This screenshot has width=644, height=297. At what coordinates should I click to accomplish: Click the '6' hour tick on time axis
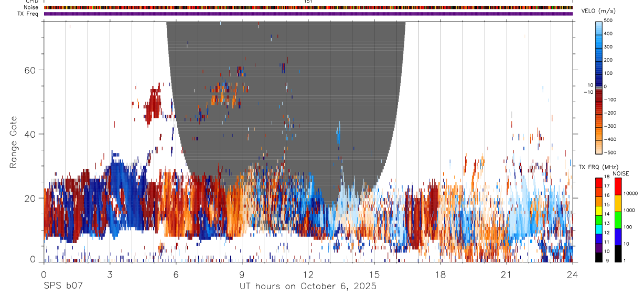(176, 274)
